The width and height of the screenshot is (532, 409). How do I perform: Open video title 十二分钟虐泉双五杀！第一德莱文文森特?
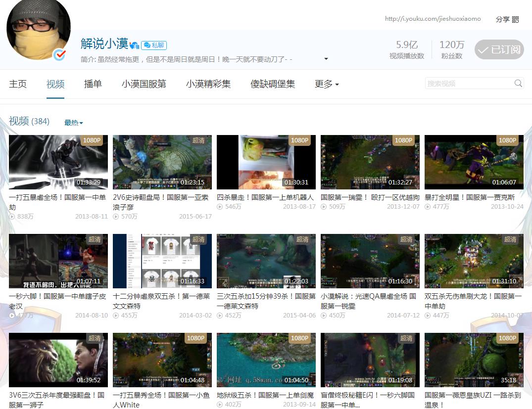161,301
